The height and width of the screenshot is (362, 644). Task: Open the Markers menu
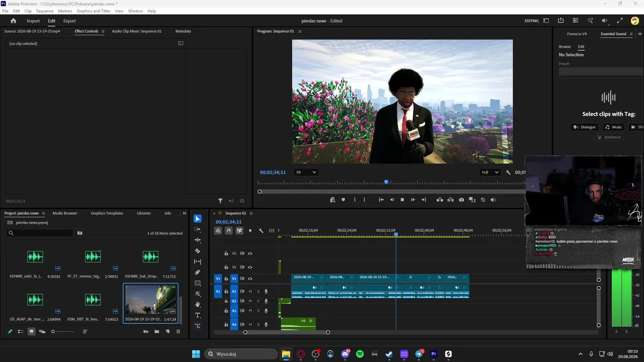[x=65, y=11]
